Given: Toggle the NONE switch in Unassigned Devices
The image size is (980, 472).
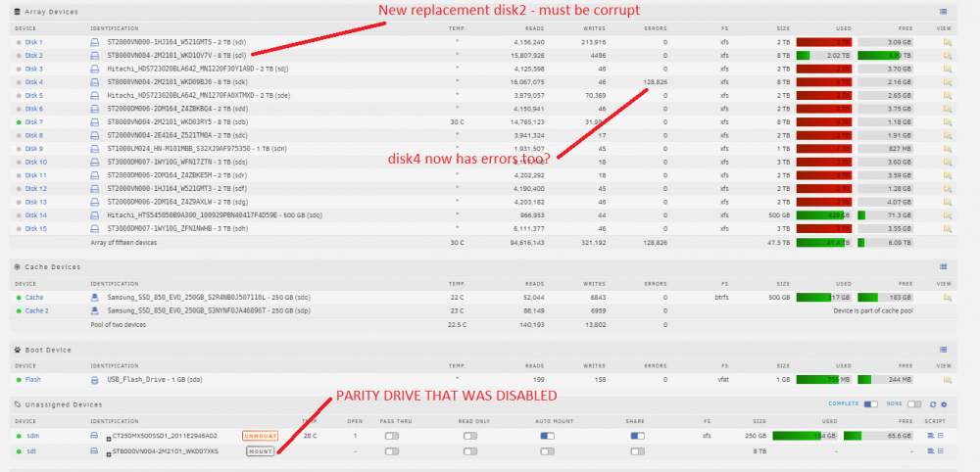Looking at the screenshot, I should coord(914,404).
